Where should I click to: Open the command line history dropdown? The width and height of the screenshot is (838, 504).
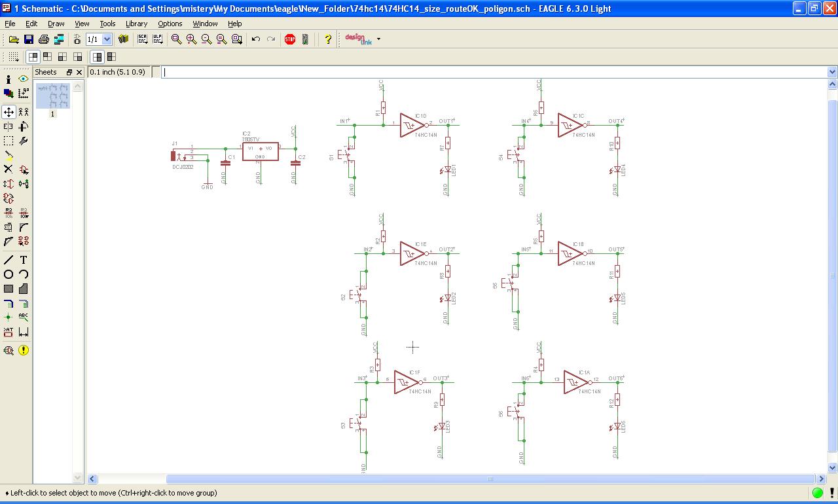pos(832,72)
